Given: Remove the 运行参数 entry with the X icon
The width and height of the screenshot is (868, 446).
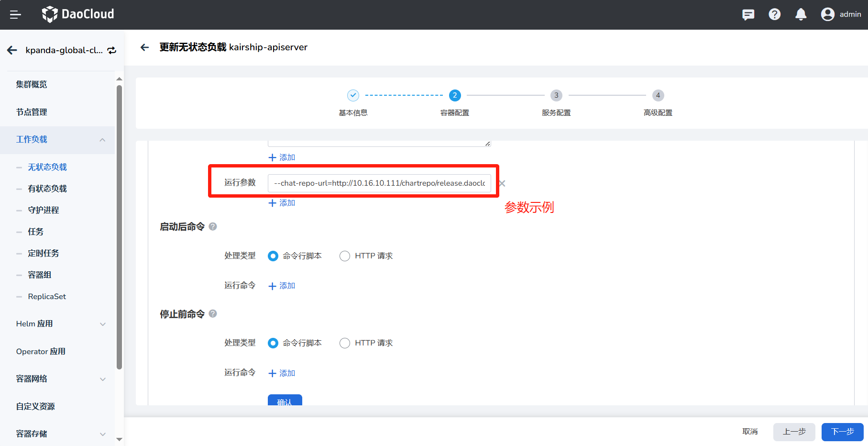Looking at the screenshot, I should 502,183.
